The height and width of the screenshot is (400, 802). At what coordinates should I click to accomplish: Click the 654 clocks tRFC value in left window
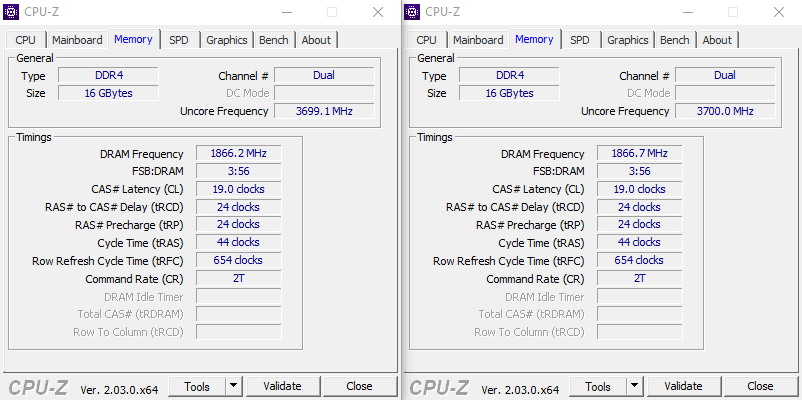tap(239, 260)
